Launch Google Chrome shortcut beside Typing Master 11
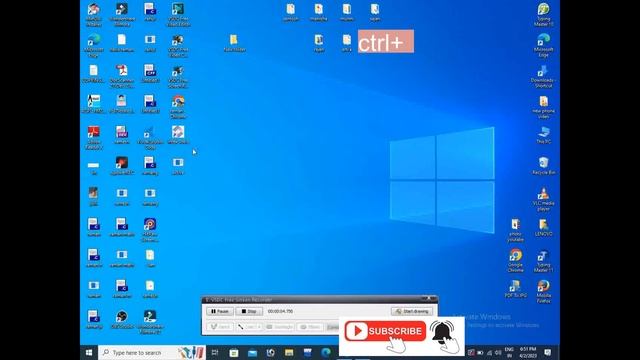 [515, 260]
